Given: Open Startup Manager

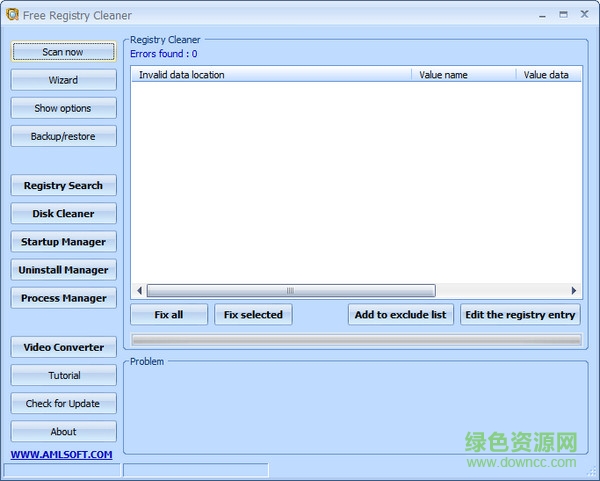Looking at the screenshot, I should pos(63,241).
